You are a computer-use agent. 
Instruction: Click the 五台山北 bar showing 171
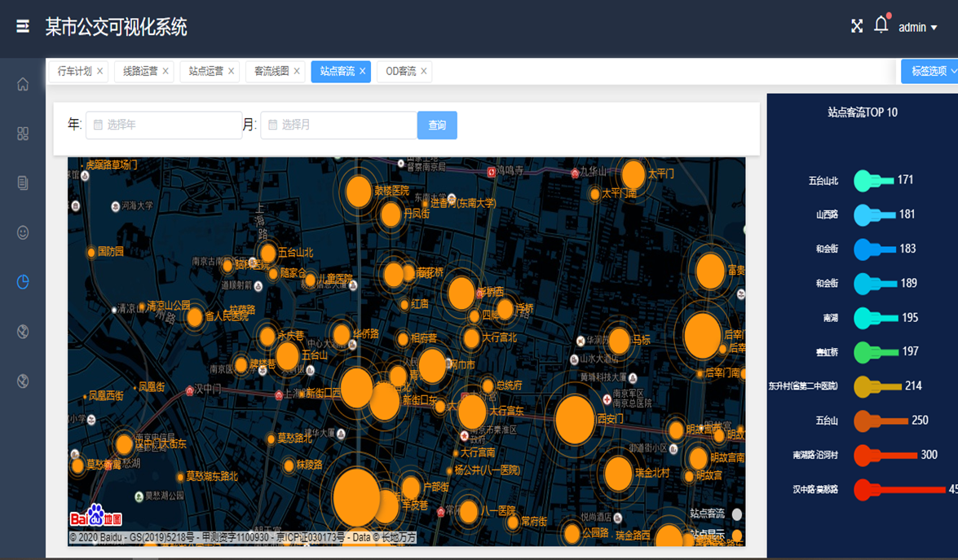(x=874, y=181)
